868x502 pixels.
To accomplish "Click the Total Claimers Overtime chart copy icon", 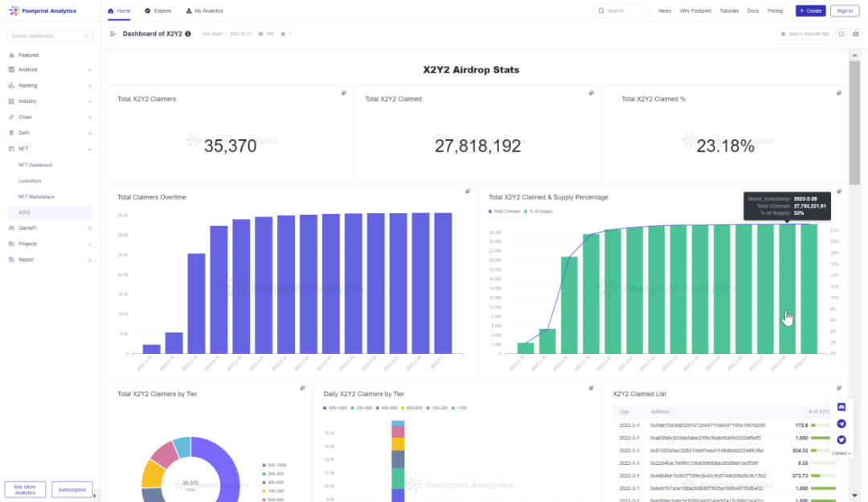I will [x=468, y=191].
